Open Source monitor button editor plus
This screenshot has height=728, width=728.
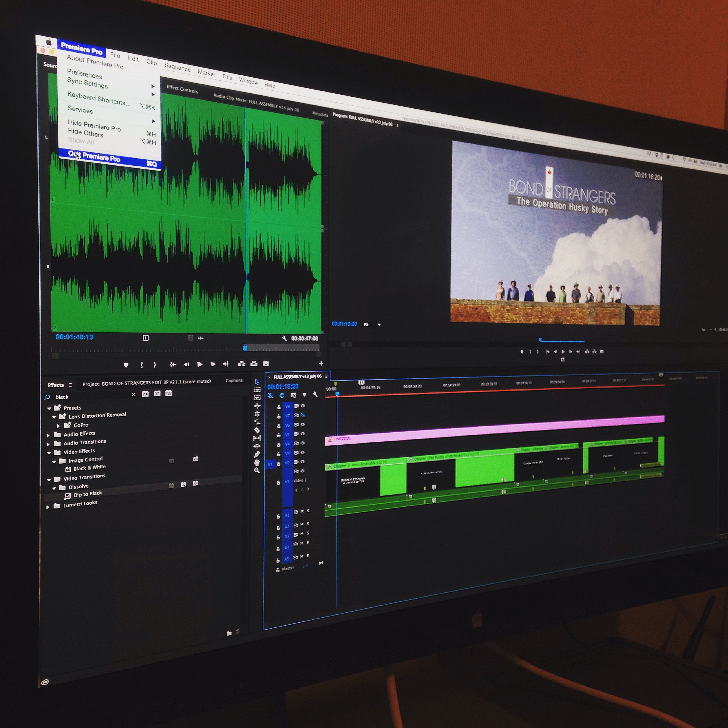321,363
